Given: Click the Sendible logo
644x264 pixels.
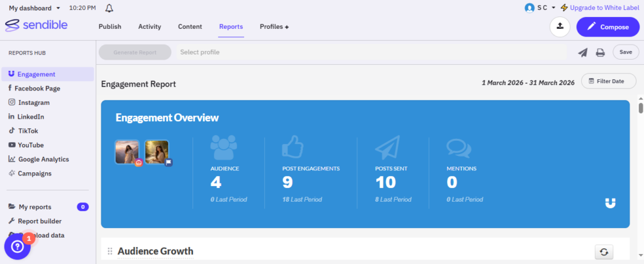Looking at the screenshot, I should tap(36, 25).
